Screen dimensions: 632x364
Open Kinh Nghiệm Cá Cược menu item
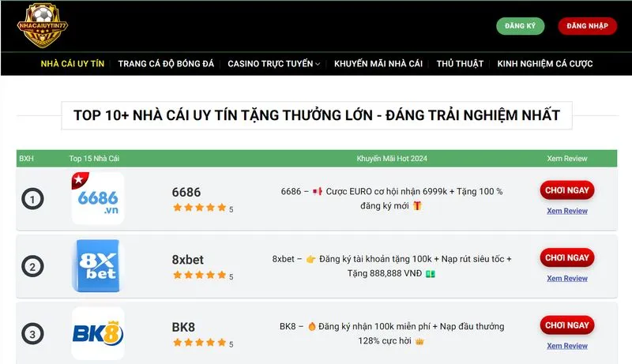545,64
